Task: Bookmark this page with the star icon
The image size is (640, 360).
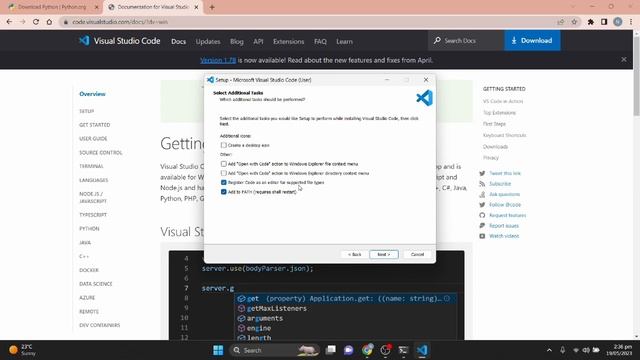Action: pyautogui.click(x=574, y=22)
